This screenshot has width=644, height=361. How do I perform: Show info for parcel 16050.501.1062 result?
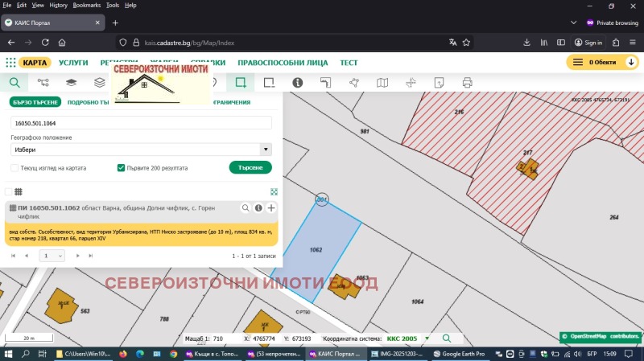click(258, 208)
